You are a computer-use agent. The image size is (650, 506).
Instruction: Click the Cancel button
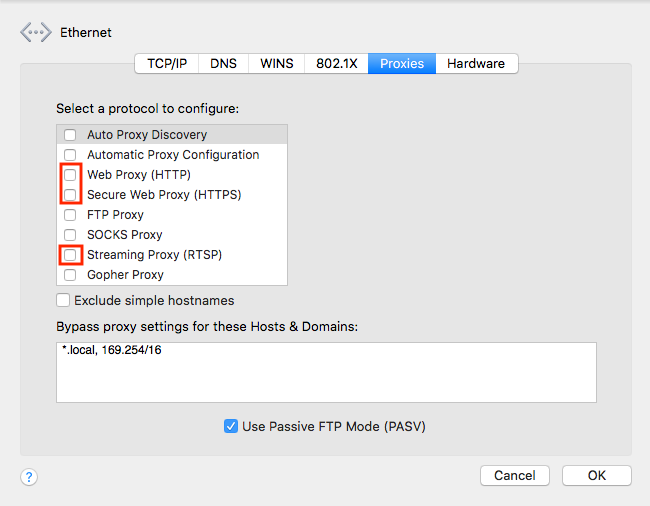515,475
